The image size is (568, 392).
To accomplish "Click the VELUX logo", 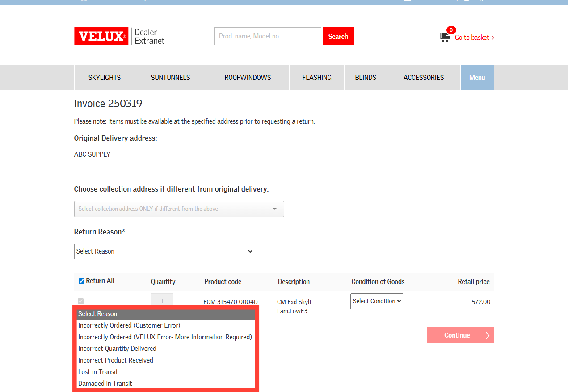I will tap(102, 36).
